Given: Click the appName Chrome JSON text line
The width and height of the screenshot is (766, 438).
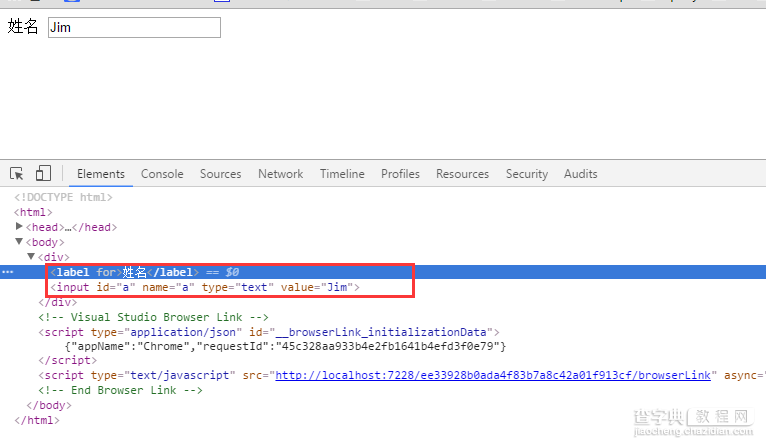Looking at the screenshot, I should tap(286, 346).
